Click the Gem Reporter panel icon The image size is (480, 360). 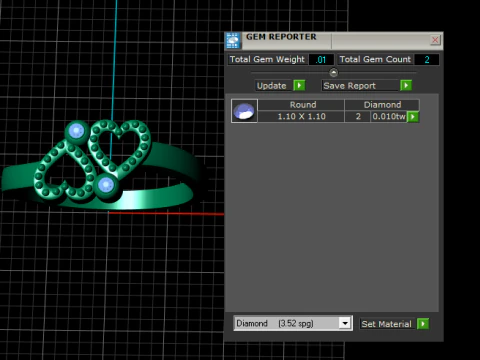(x=233, y=41)
